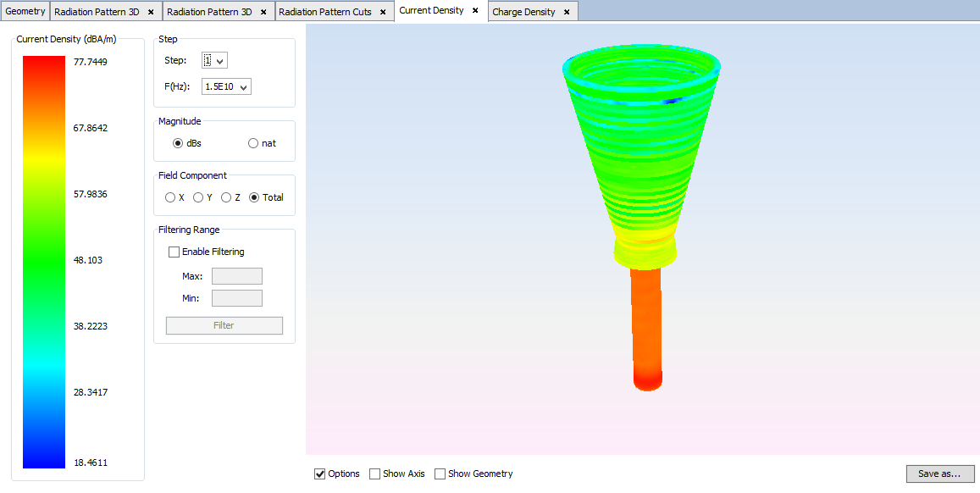
Task: Select the dBs magnitude option
Action: tap(178, 144)
